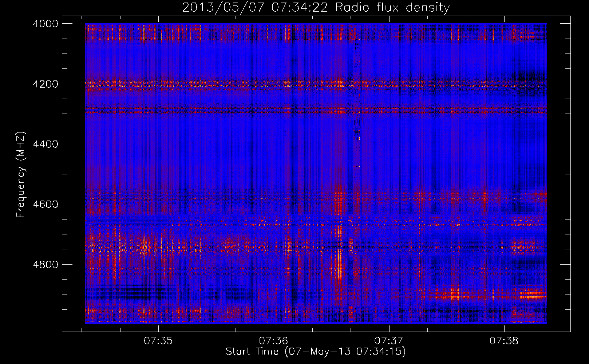This screenshot has height=364, width=589.
Task: Click the 4600 frequency axis label
Action: 46,204
